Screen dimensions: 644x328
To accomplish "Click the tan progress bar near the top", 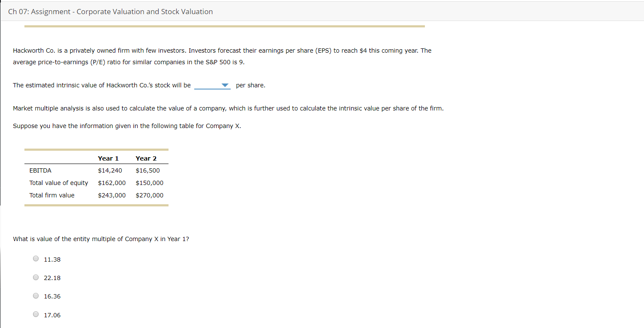I will pyautogui.click(x=225, y=26).
